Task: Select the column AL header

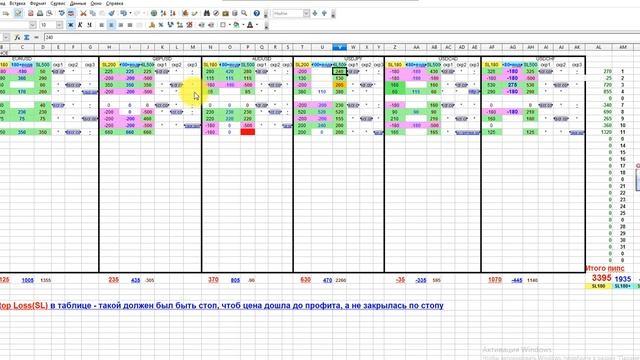Action: (x=598, y=47)
